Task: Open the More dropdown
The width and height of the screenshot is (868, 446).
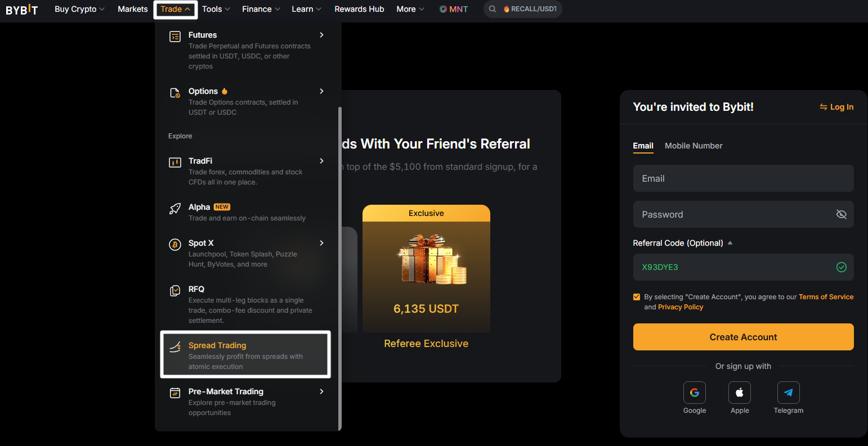Action: tap(410, 9)
